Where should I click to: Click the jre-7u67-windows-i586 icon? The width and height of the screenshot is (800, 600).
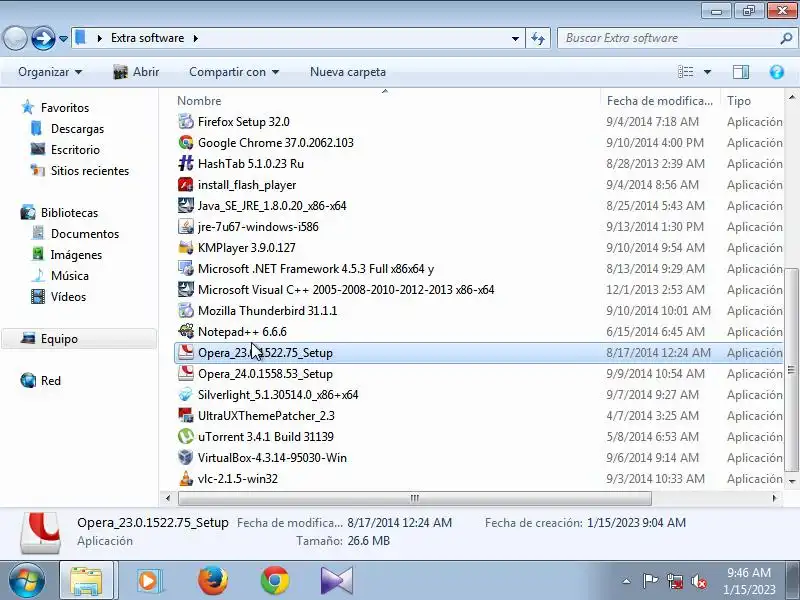[x=186, y=227]
